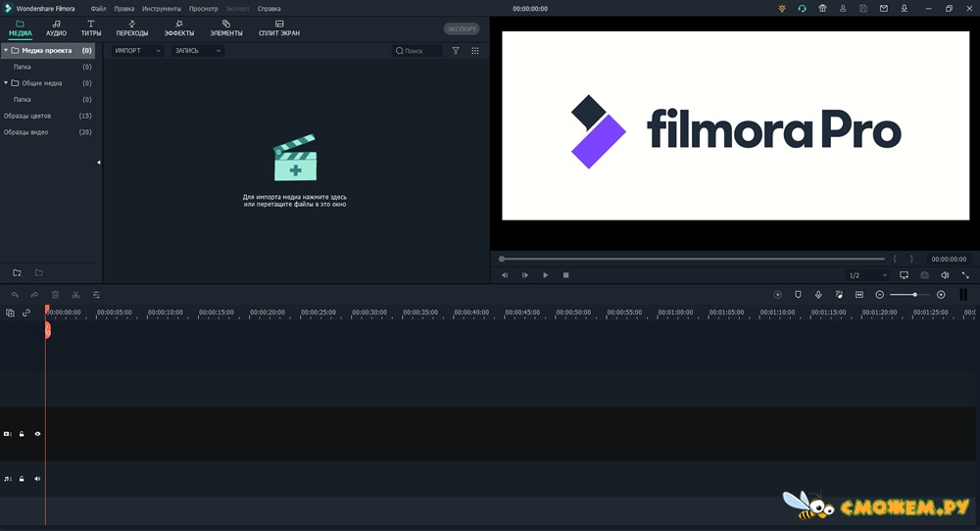The height and width of the screenshot is (531, 980).
Task: Click the delete folder icon at the bottom of the media sidebar
Action: (39, 273)
